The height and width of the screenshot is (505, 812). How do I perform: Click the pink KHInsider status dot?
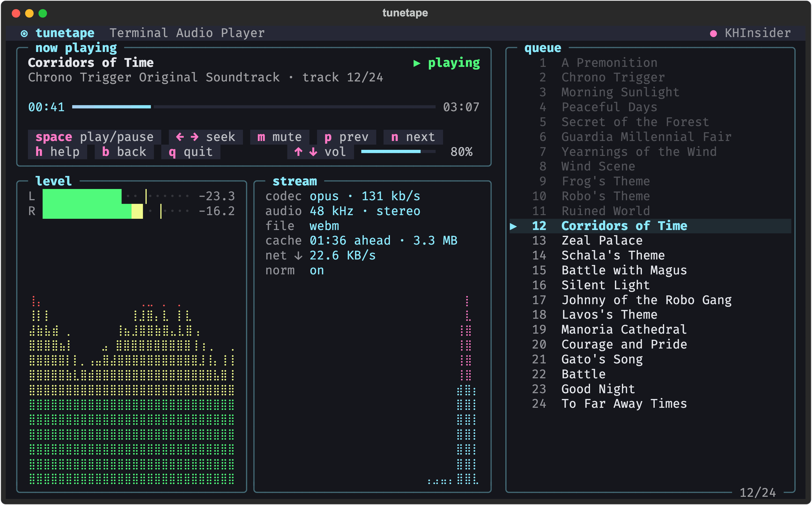pyautogui.click(x=713, y=33)
